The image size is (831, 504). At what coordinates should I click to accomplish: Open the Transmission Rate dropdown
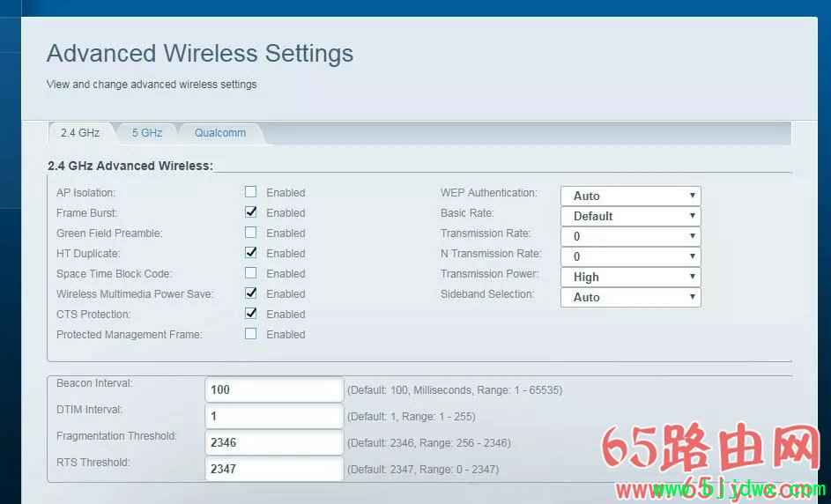(x=630, y=236)
